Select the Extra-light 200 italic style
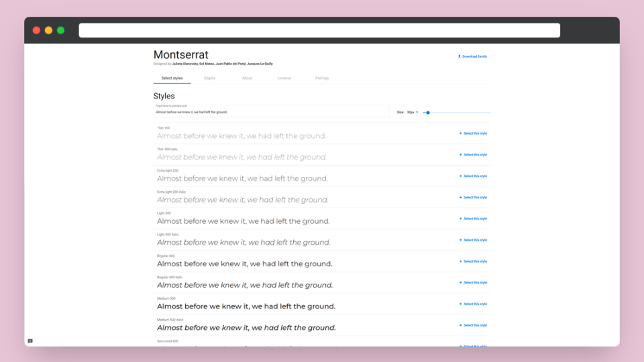 473,197
